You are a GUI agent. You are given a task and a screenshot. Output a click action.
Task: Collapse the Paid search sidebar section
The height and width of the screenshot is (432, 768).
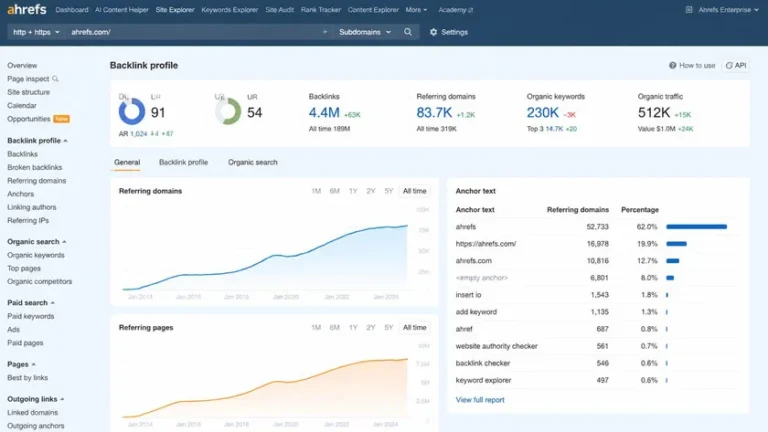coord(52,303)
